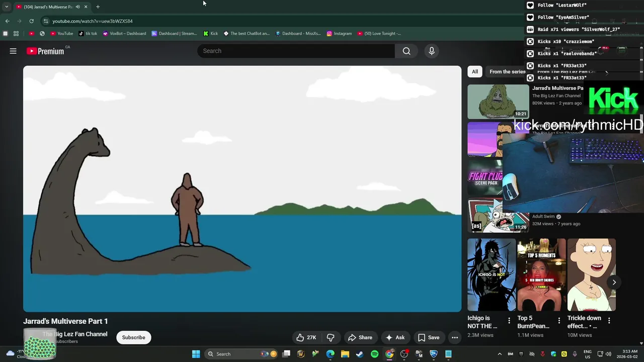Click the youtube.com address bar URL

(x=93, y=21)
